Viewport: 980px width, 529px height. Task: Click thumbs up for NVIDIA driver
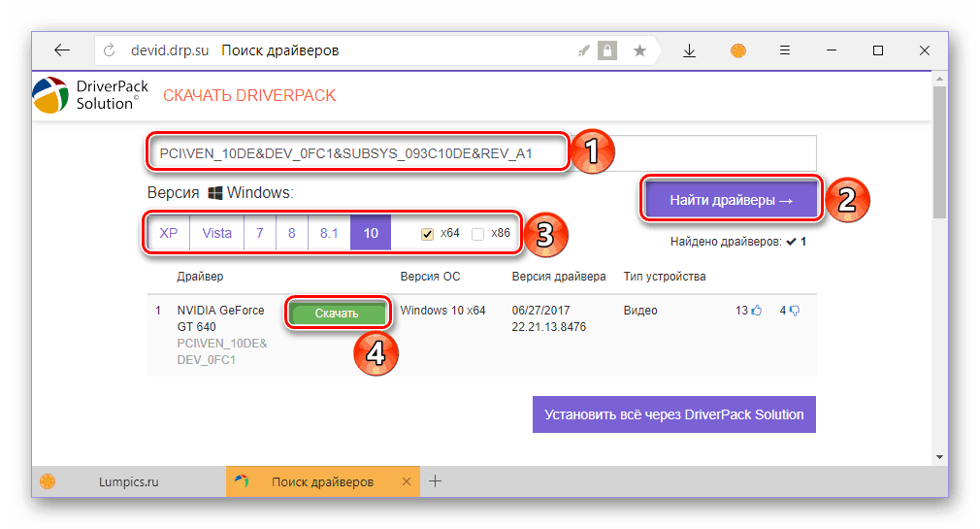coord(757,311)
